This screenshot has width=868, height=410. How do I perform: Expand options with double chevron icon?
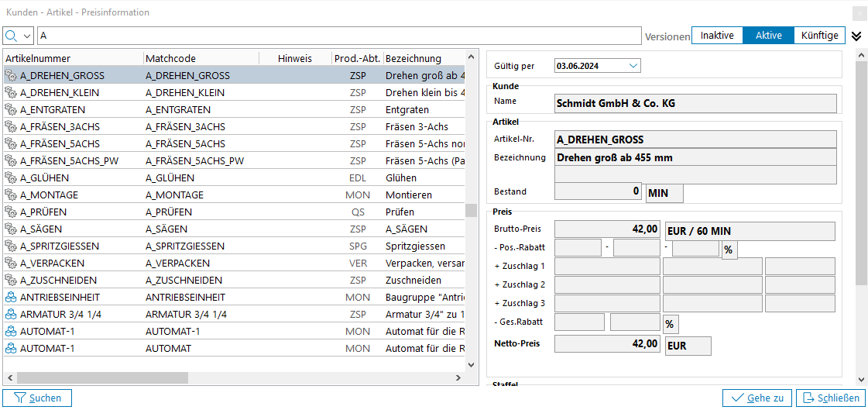(856, 36)
